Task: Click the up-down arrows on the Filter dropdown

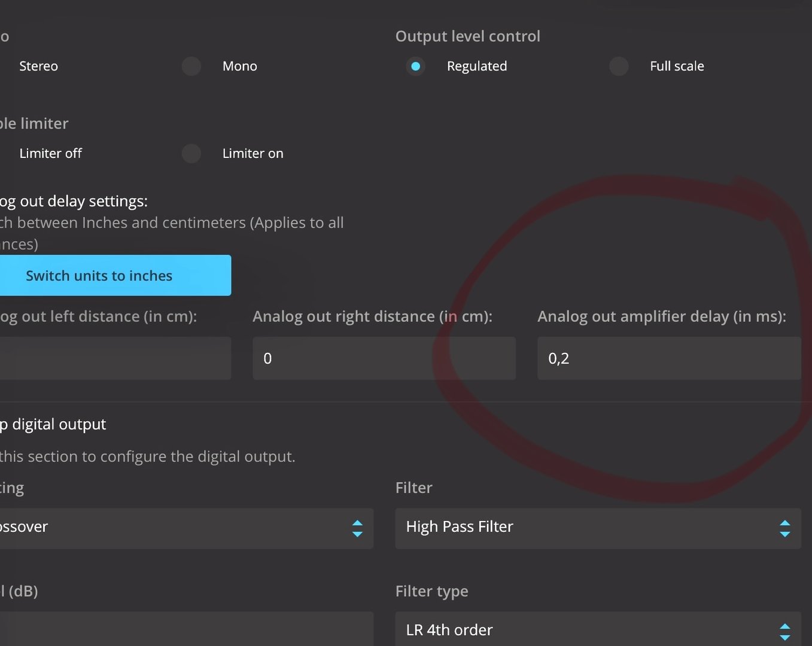Action: point(784,528)
